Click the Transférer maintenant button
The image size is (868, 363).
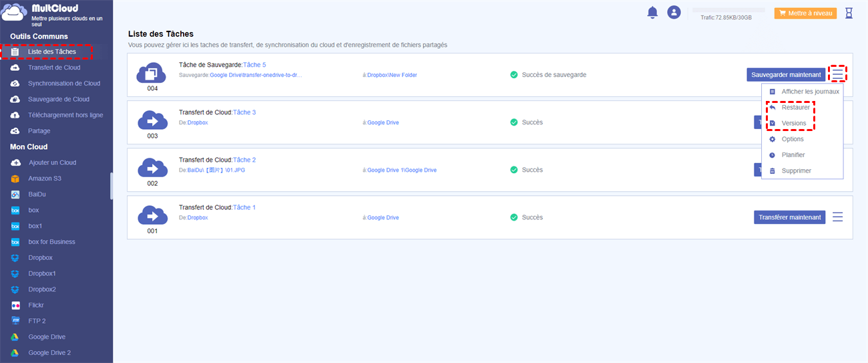pos(789,217)
